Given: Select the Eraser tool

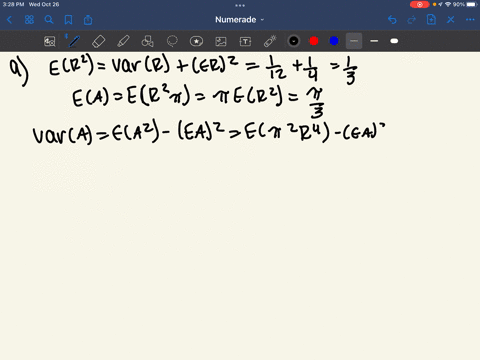Looking at the screenshot, I should coord(98,41).
